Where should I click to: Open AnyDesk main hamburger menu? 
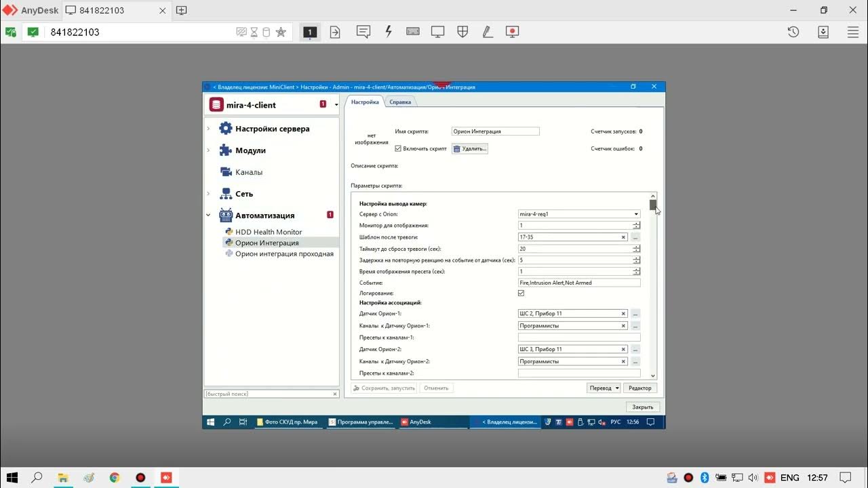[x=853, y=32]
